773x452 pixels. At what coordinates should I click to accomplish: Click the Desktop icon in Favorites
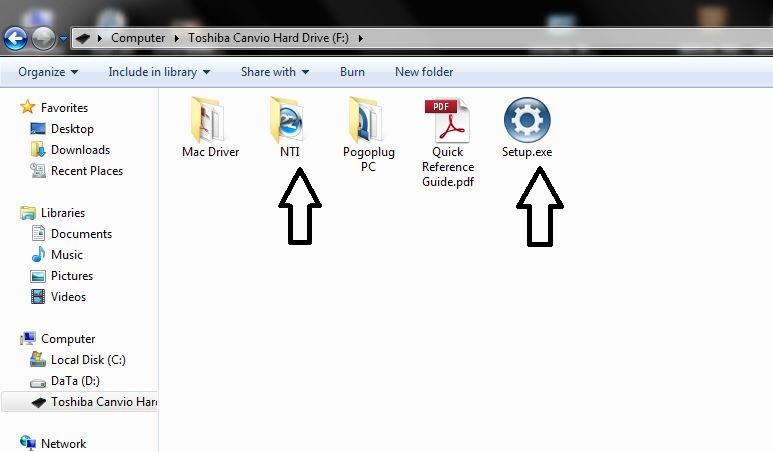click(38, 129)
